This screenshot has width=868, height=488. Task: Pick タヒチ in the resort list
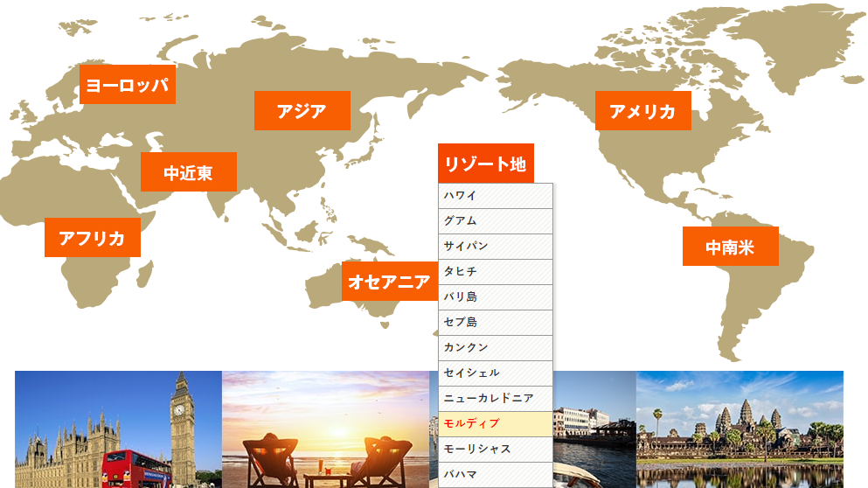point(495,271)
